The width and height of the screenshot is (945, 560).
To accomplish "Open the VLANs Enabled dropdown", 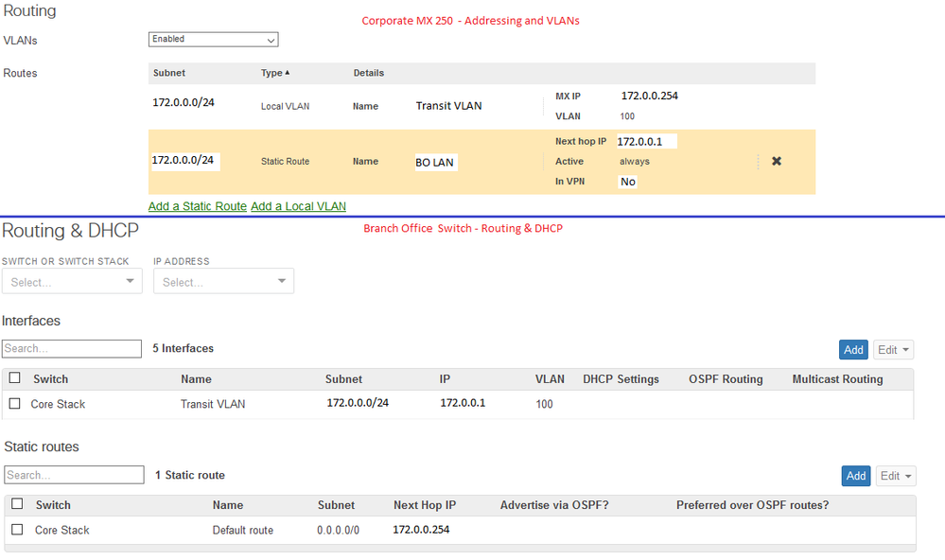I will pyautogui.click(x=214, y=39).
